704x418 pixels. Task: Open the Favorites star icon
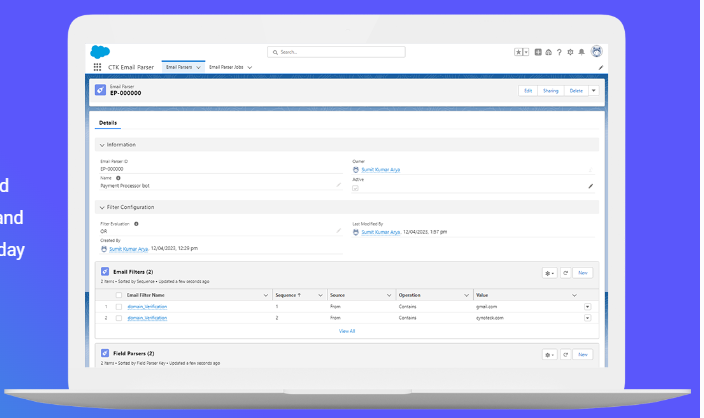519,51
